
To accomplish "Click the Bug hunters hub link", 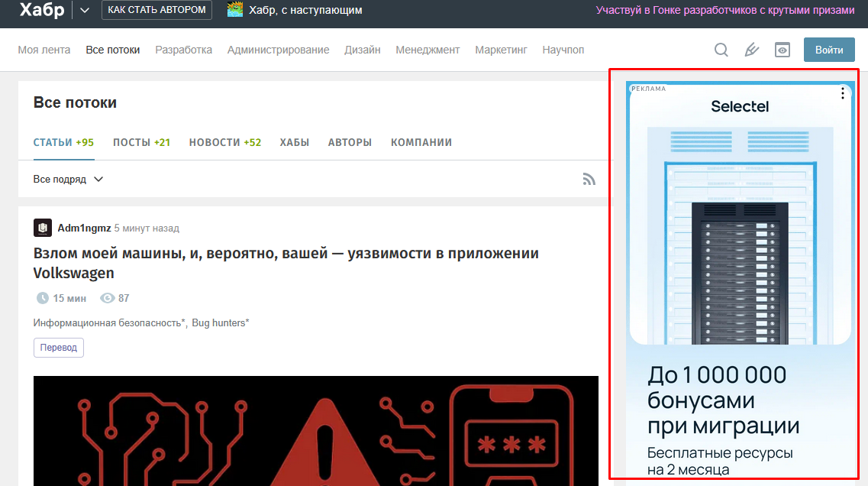I will pyautogui.click(x=221, y=323).
